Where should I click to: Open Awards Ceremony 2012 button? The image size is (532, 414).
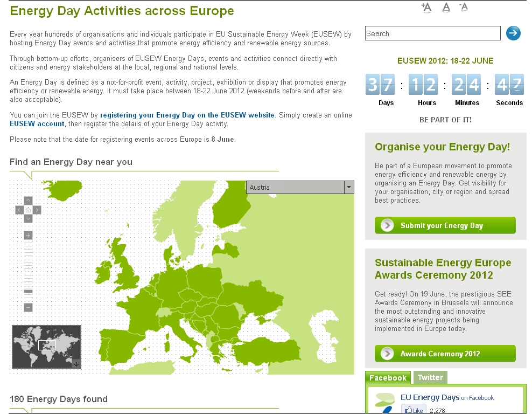click(x=445, y=354)
